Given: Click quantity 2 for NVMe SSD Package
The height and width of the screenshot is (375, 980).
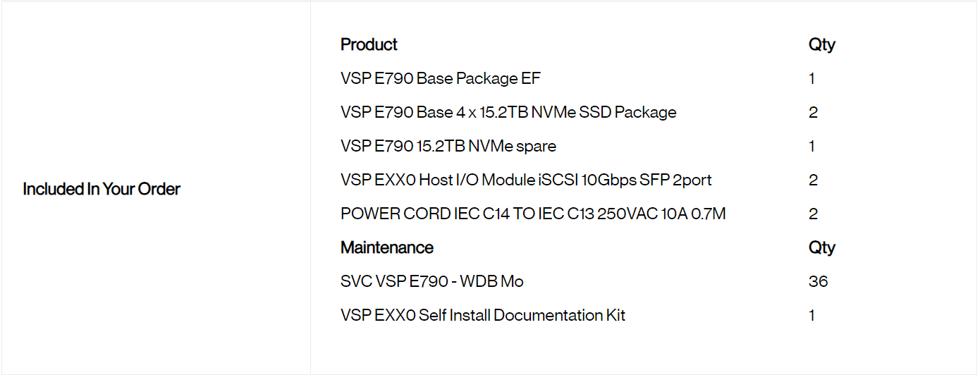Looking at the screenshot, I should coord(813,112).
